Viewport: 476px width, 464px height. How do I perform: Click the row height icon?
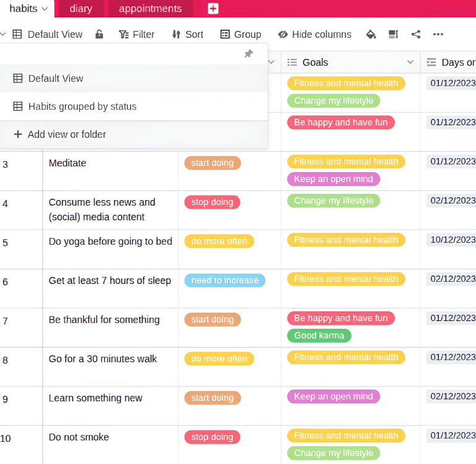click(x=393, y=34)
